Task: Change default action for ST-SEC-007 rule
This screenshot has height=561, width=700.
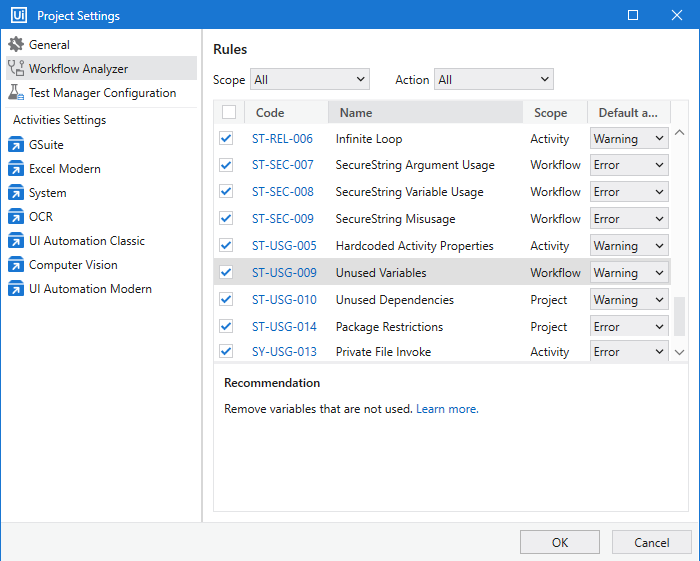Action: [629, 165]
